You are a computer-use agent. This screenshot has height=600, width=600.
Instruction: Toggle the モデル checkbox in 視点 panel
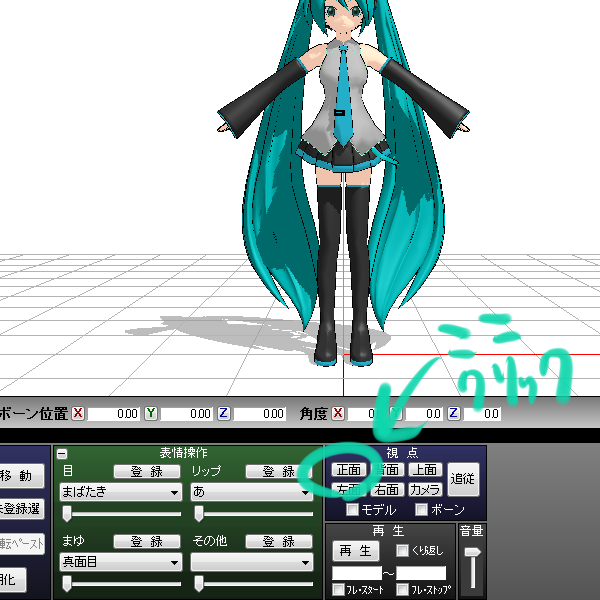[352, 509]
